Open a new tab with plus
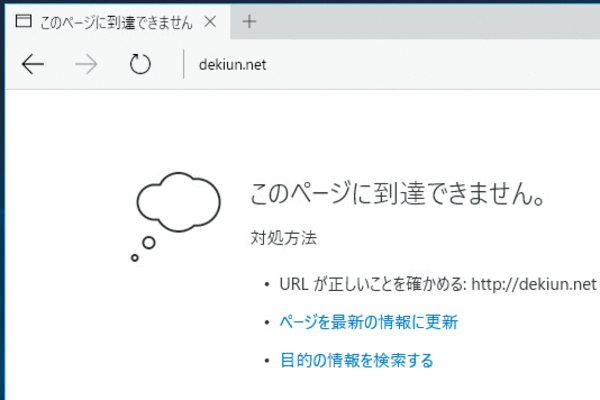This screenshot has height=400, width=600. [x=249, y=21]
